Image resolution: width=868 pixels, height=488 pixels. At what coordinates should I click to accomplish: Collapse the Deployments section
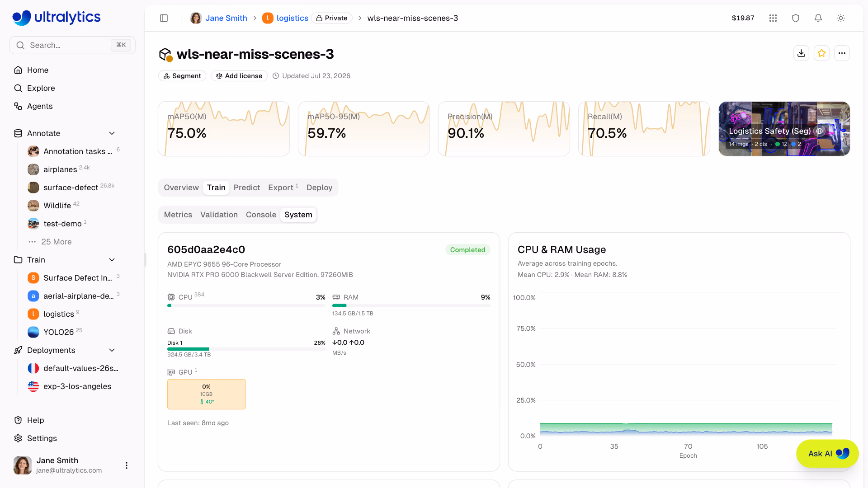click(112, 350)
